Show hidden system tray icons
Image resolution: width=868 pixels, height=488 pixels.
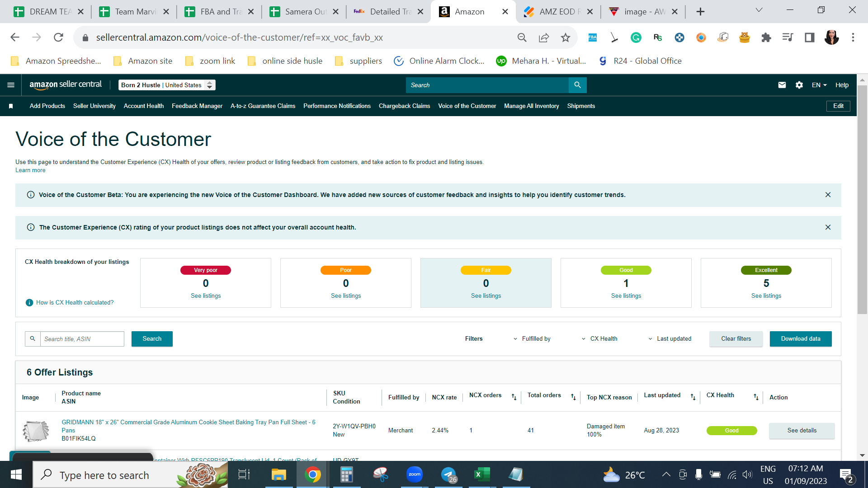[x=666, y=474]
